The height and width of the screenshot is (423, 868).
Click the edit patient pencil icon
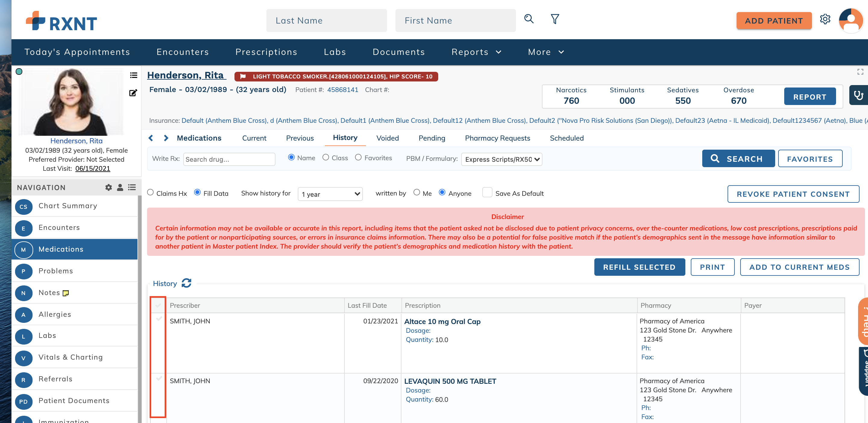(133, 93)
